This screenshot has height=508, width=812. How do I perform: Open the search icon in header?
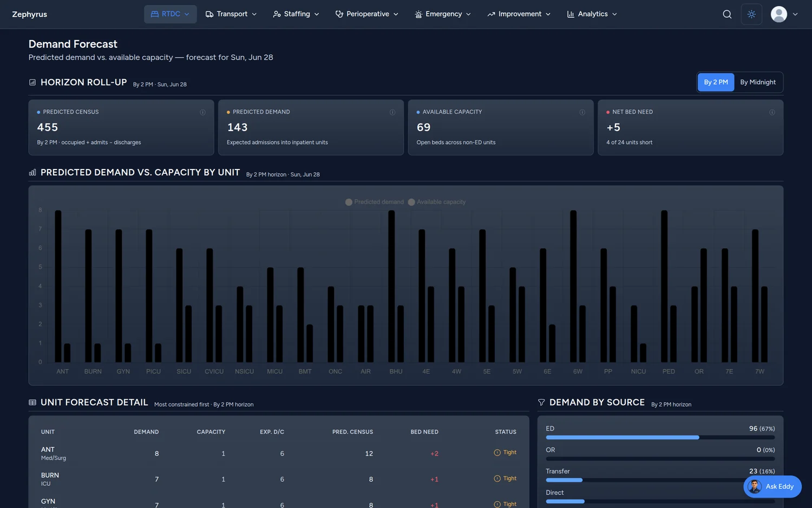(727, 14)
